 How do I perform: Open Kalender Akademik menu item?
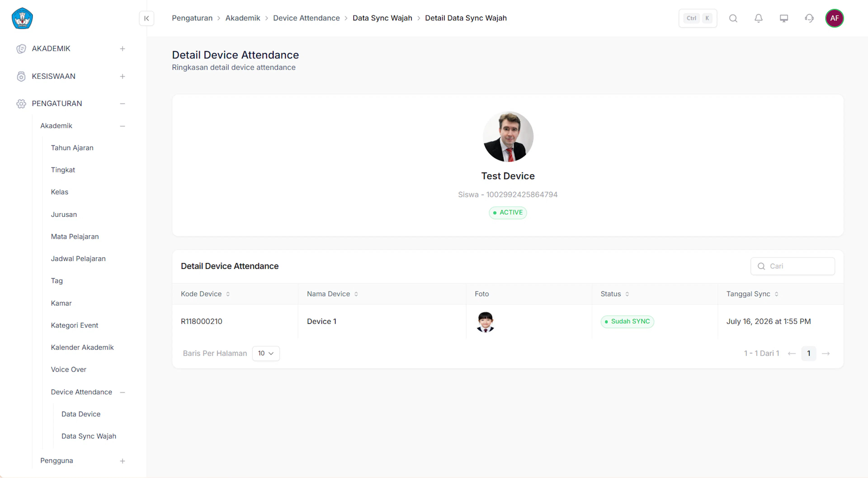pos(82,348)
